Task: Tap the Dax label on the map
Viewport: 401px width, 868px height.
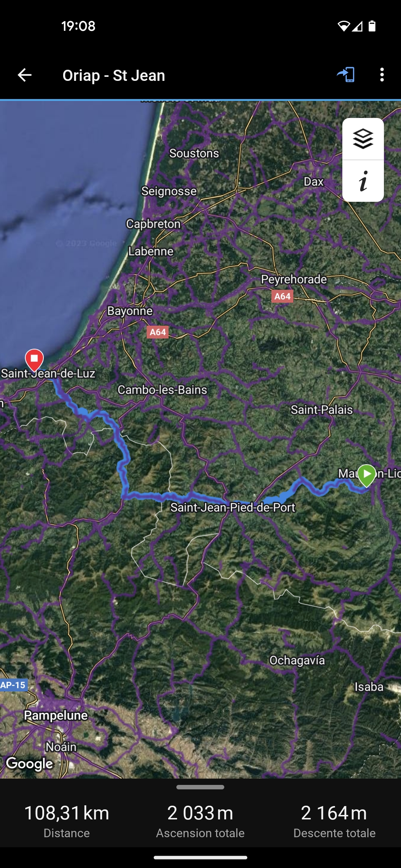Action: click(x=314, y=181)
